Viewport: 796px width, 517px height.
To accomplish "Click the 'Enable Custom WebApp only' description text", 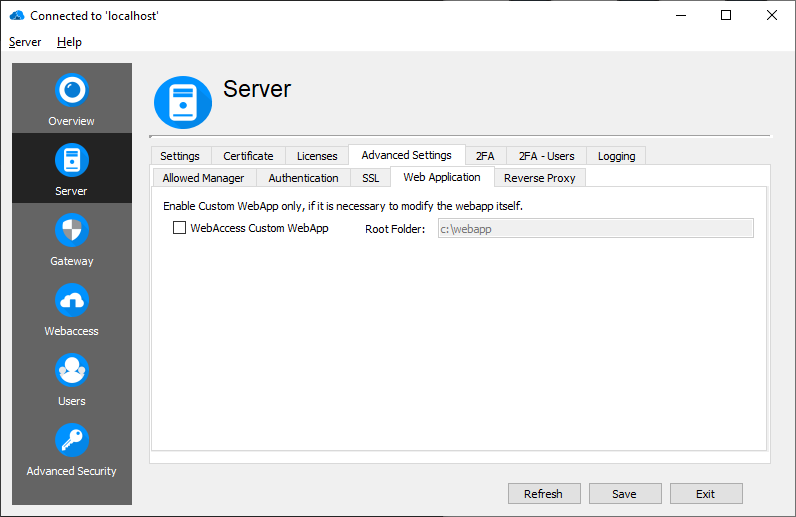I will click(343, 206).
